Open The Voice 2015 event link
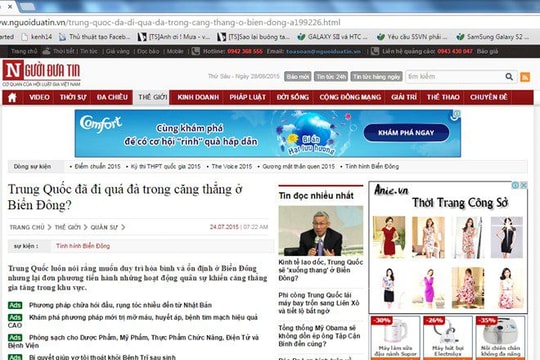Image resolution: width=540 pixels, height=360 pixels. [x=232, y=166]
